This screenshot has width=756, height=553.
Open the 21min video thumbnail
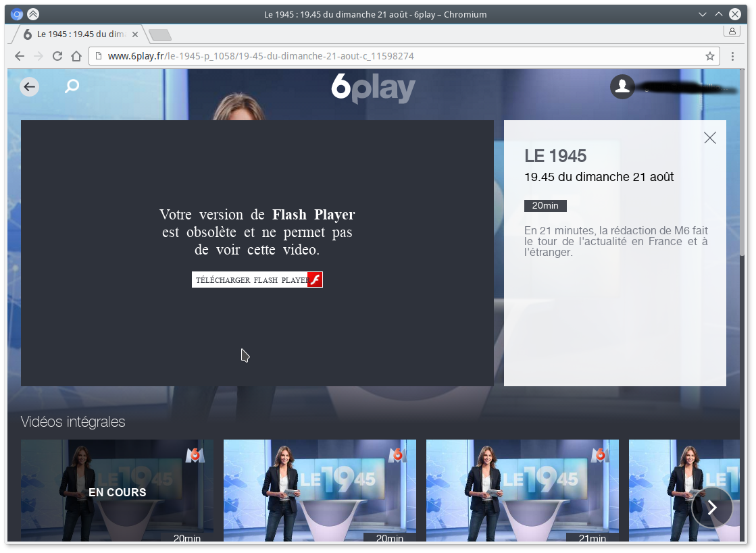tap(523, 490)
